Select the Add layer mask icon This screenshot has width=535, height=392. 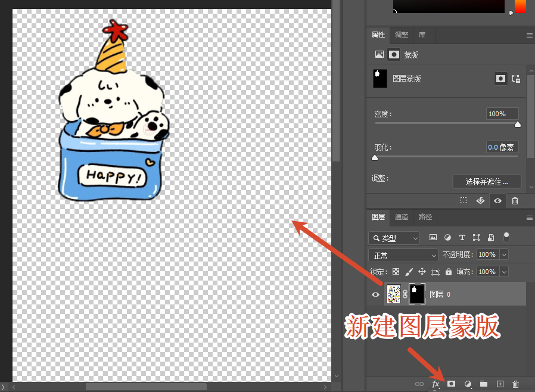(x=452, y=384)
